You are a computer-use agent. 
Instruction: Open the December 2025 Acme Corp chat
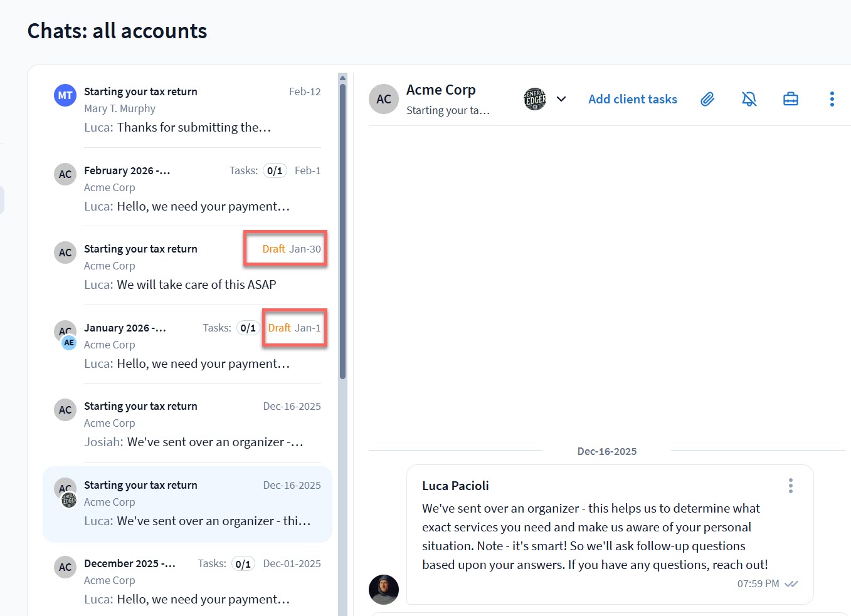[188, 581]
